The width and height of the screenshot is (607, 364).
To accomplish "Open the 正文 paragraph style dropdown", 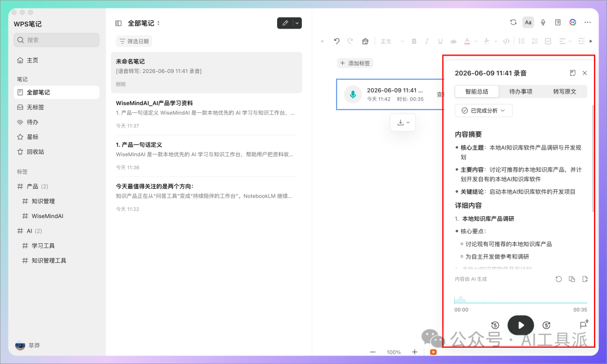I will (392, 42).
